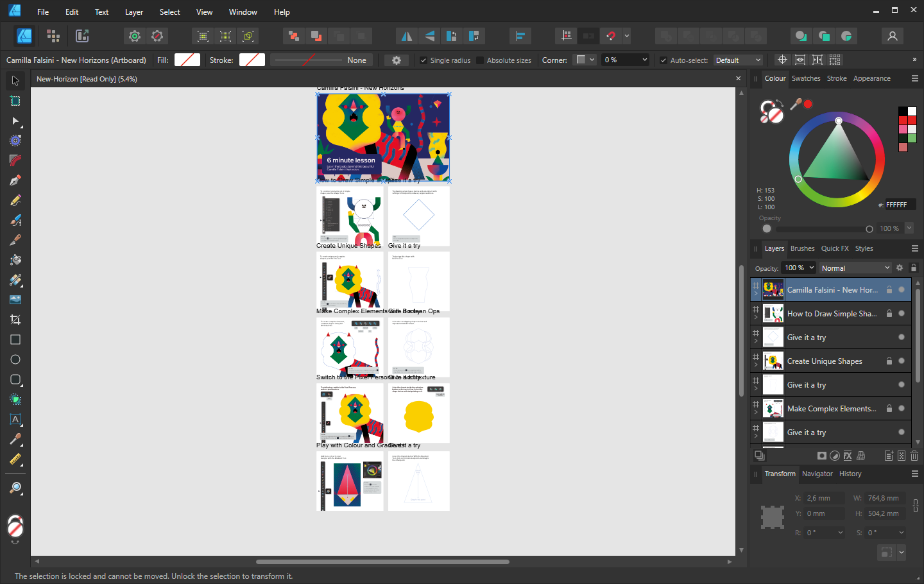Screen dimensions: 924x584
Task: Delete the layer with the trash icon
Action: click(x=914, y=456)
